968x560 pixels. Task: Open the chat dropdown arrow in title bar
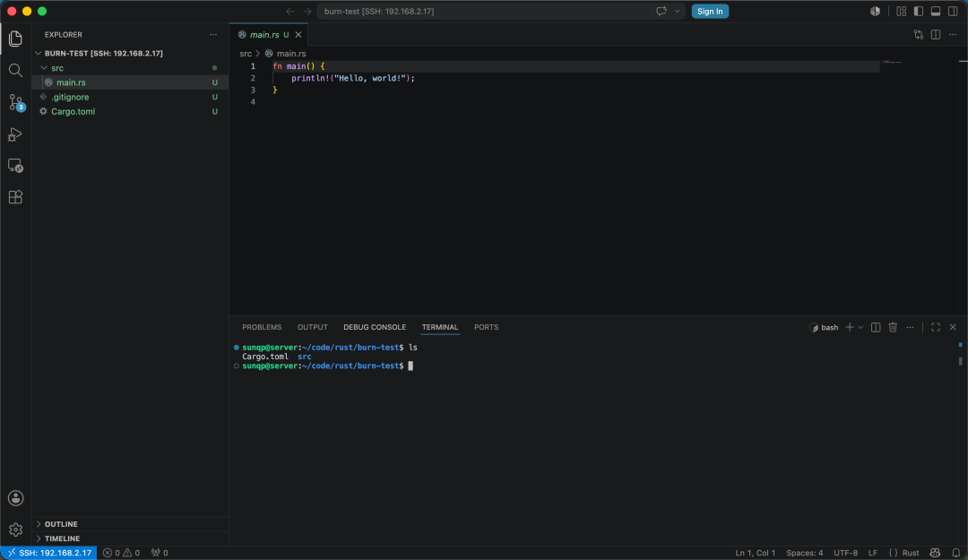(x=678, y=11)
